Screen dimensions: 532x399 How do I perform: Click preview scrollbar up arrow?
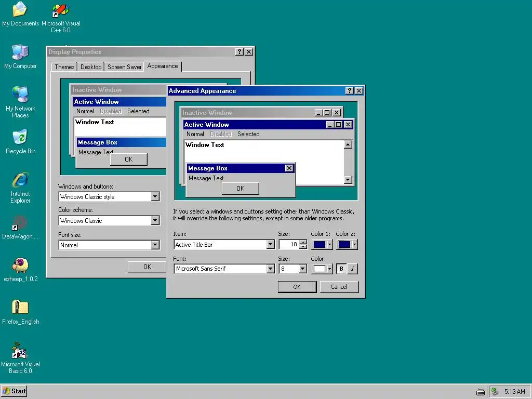[348, 145]
